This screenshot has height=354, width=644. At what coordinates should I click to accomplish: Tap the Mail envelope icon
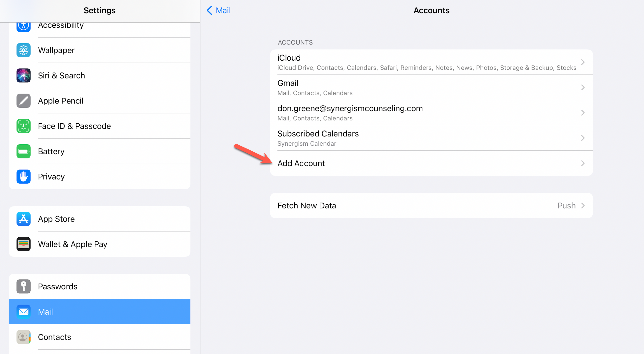[23, 312]
